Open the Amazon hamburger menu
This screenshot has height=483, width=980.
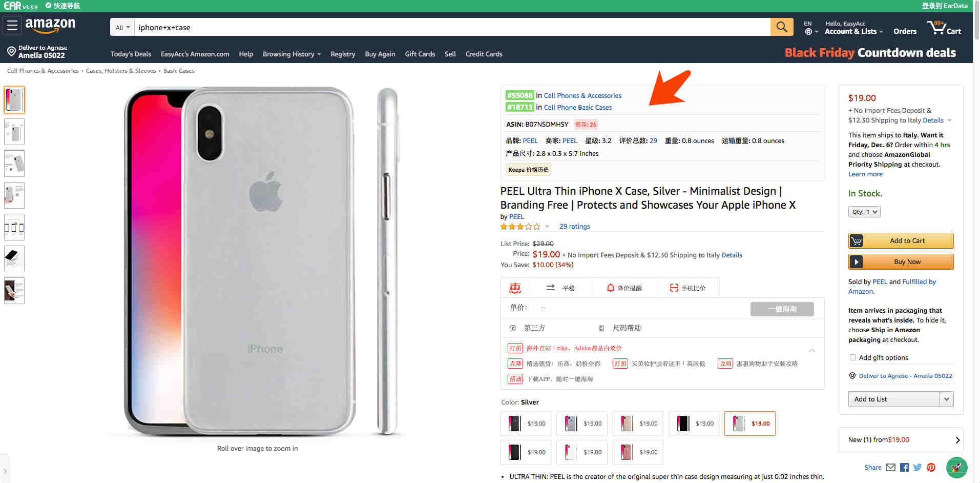point(12,25)
